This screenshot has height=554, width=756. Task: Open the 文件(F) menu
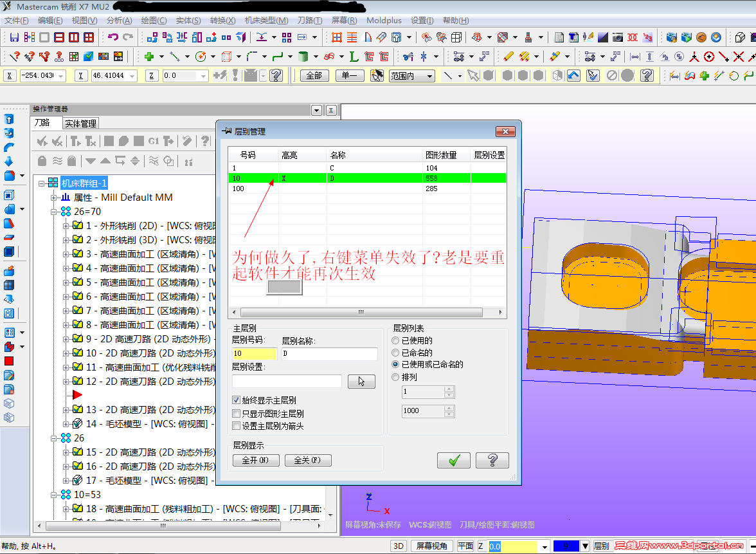click(17, 21)
